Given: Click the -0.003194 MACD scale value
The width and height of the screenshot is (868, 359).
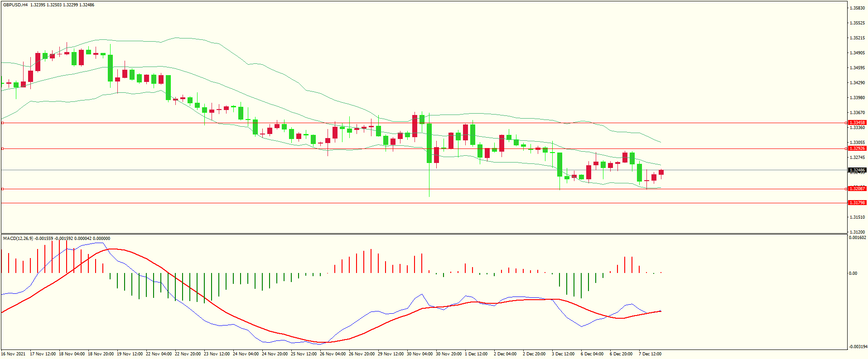Looking at the screenshot, I should 857,347.
